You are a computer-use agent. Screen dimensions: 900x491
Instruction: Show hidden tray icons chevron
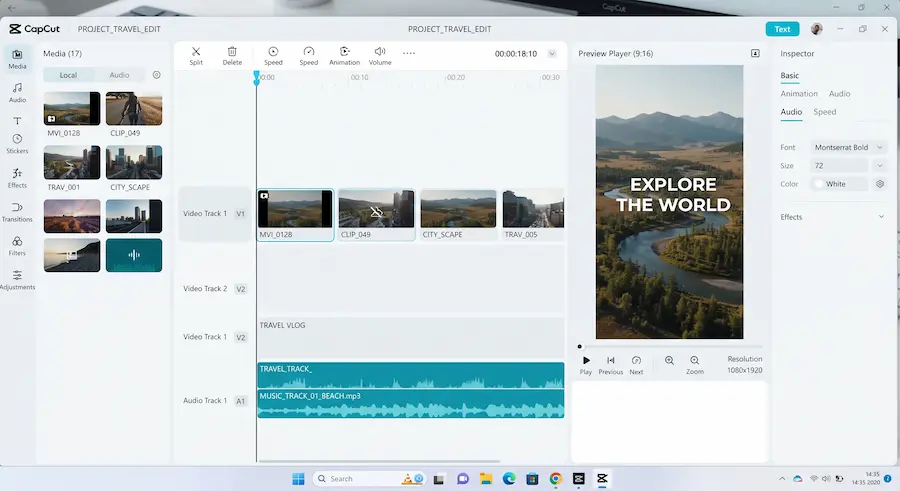click(x=782, y=478)
